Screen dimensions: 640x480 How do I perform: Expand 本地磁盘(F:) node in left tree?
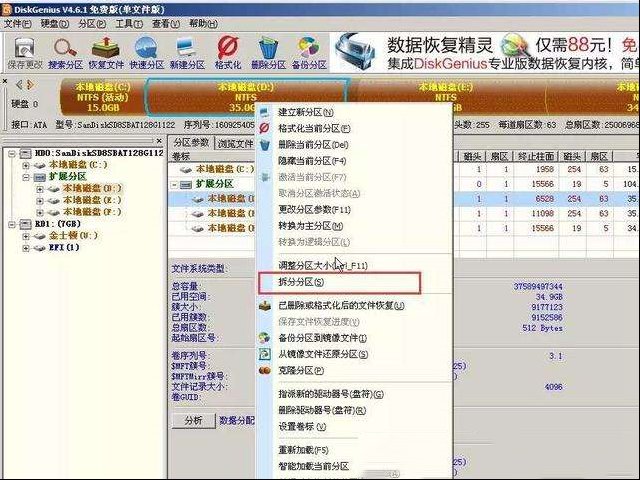[x=40, y=212]
